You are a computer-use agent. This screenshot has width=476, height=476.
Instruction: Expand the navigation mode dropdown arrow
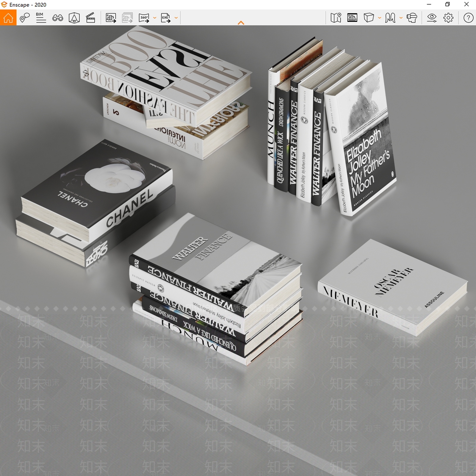coord(401,18)
